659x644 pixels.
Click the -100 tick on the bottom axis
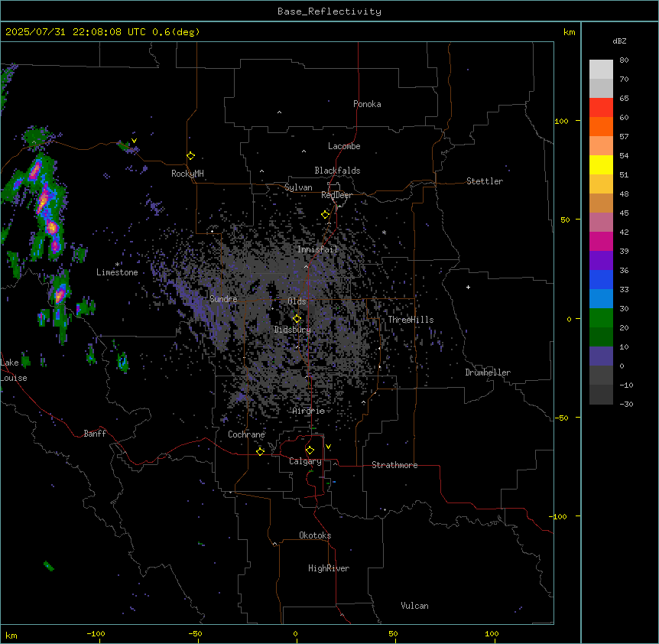click(x=96, y=633)
